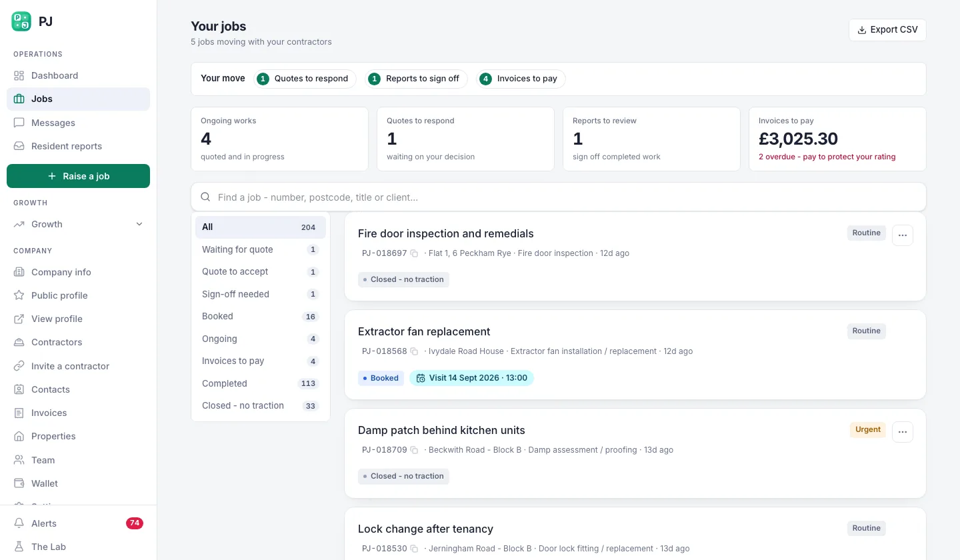
Task: Copy job number PJ-018530
Action: click(414, 549)
